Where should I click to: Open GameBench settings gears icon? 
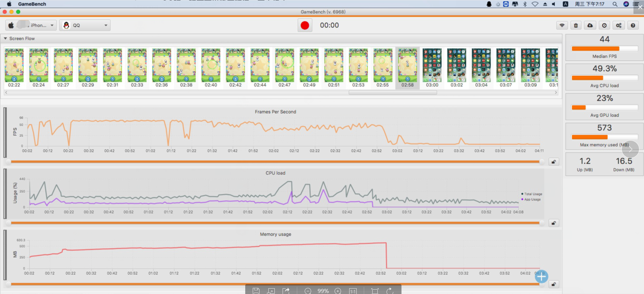619,25
